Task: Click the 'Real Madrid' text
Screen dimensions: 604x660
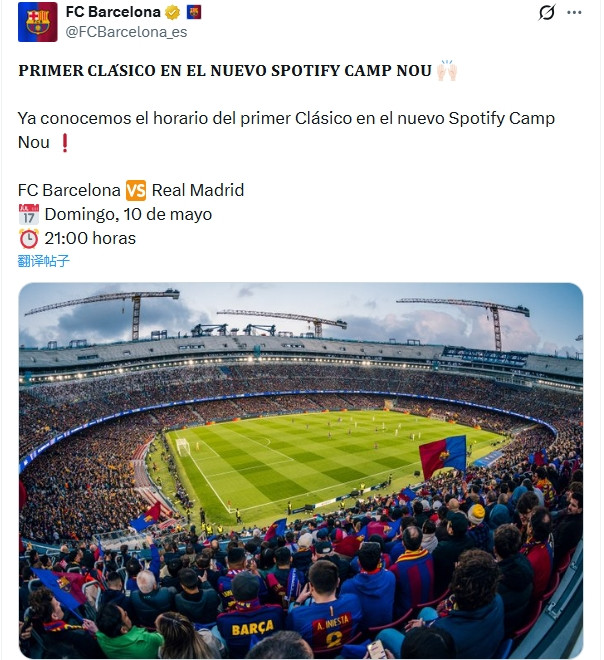Action: [198, 190]
